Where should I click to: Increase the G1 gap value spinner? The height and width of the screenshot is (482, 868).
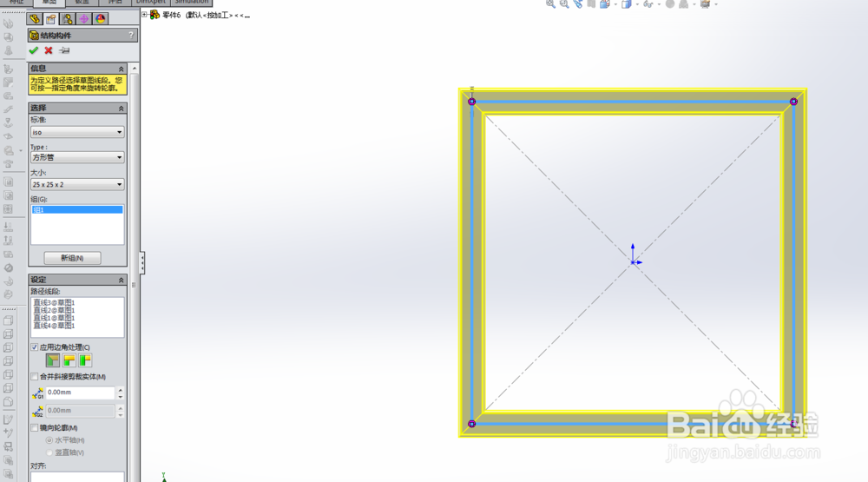tap(120, 390)
